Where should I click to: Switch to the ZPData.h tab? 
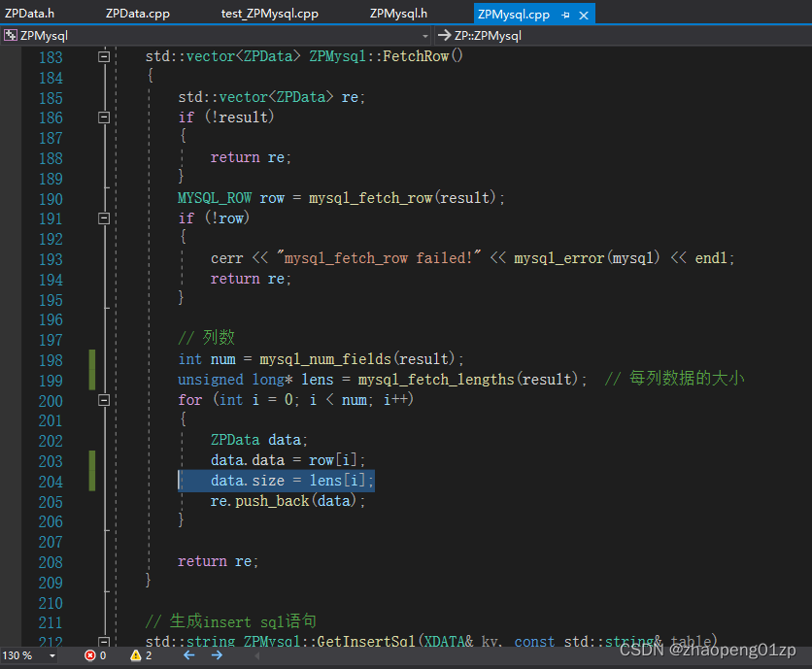[29, 14]
